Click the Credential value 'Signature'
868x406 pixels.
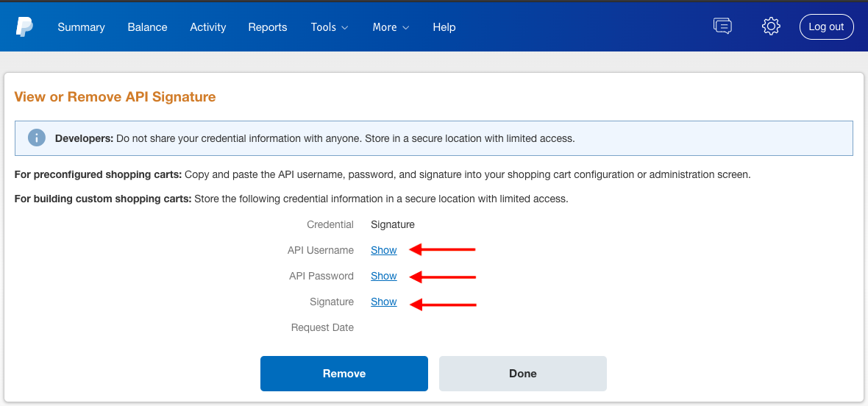click(x=393, y=224)
